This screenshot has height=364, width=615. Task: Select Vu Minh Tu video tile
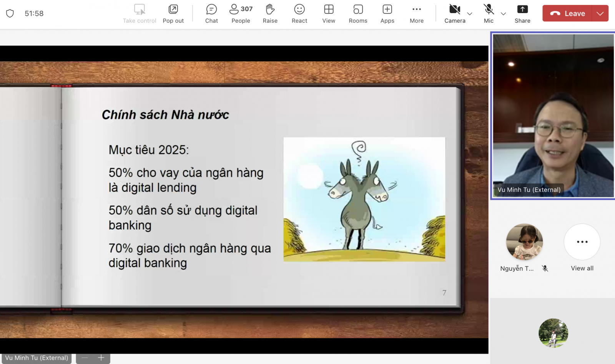tap(553, 115)
